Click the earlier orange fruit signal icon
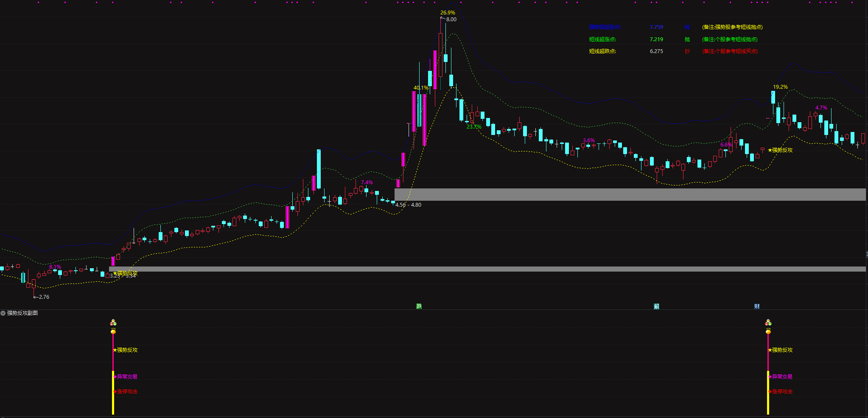Screen dimensions: 868x418 113,331
